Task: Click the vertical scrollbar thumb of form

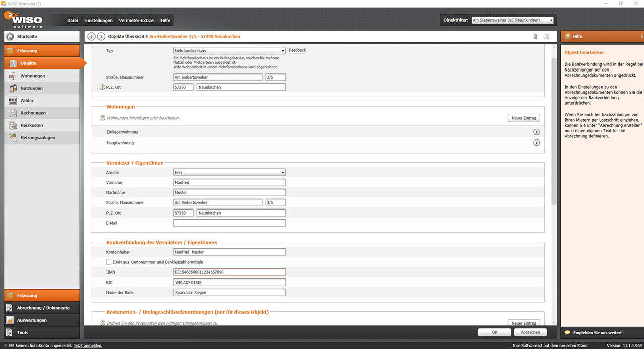Action: coord(554,131)
